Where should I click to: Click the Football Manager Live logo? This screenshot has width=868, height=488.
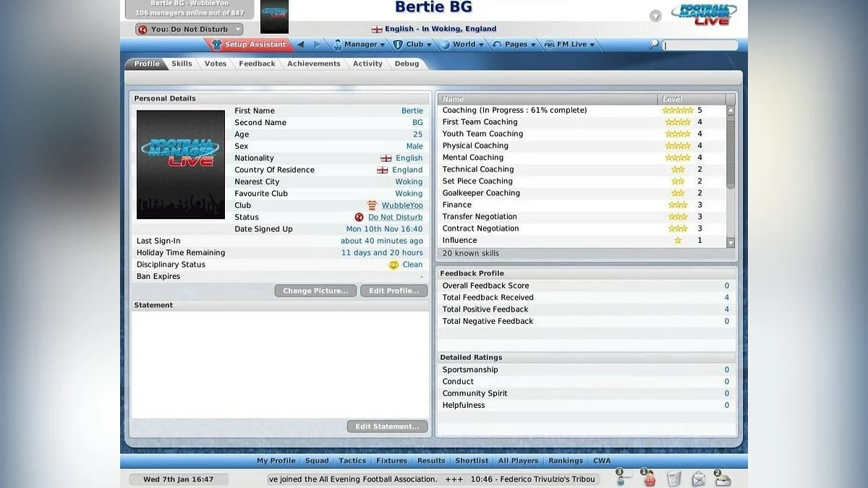click(703, 14)
